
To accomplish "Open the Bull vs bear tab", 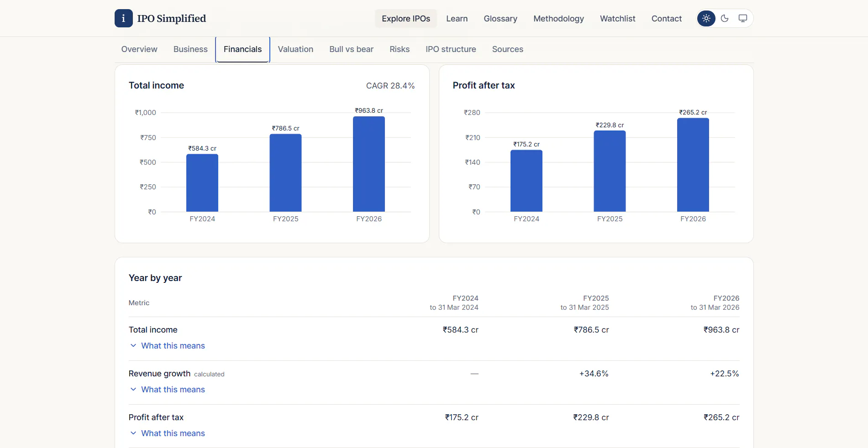I will point(351,49).
